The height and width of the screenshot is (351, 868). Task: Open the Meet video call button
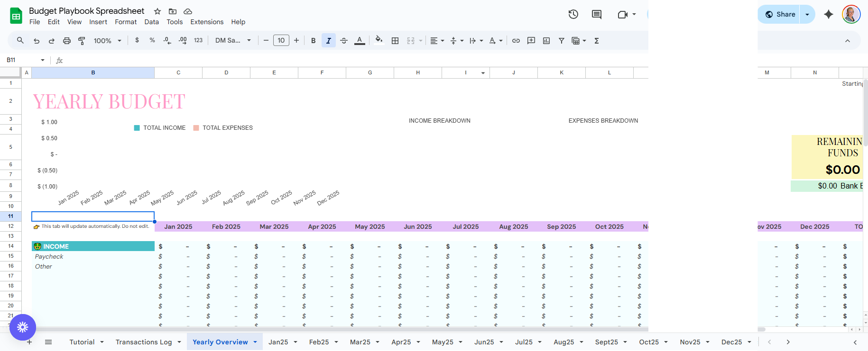click(x=627, y=14)
